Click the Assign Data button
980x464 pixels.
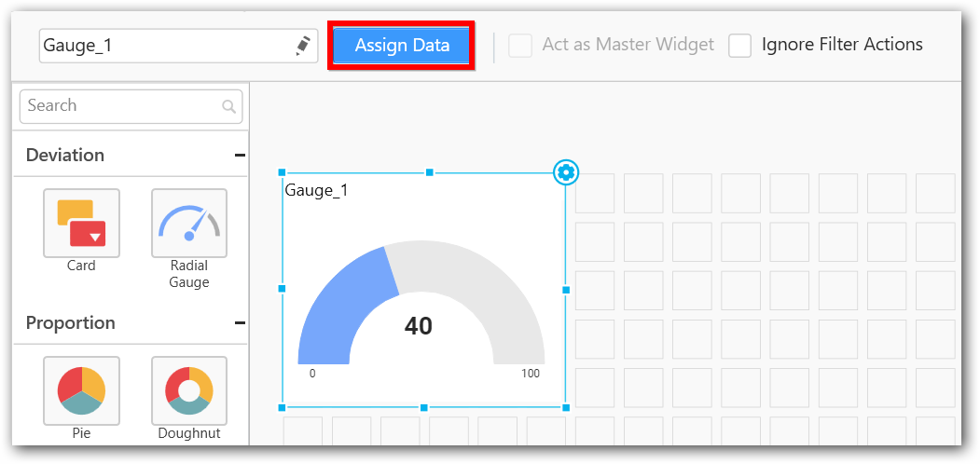tap(402, 46)
